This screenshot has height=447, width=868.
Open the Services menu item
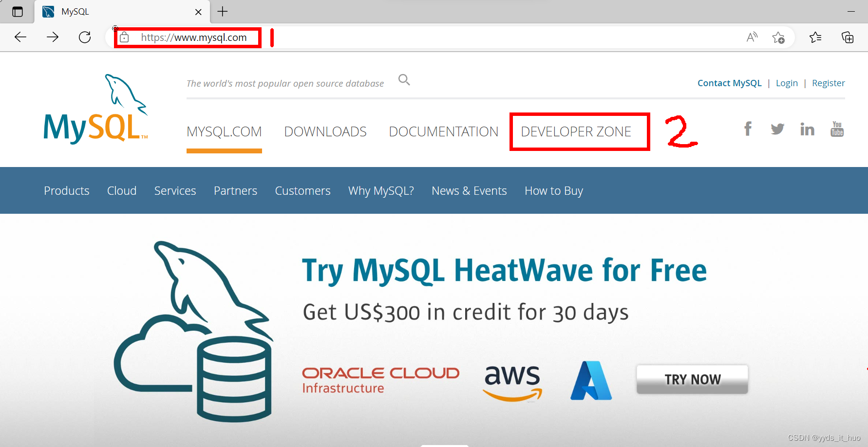pyautogui.click(x=175, y=190)
